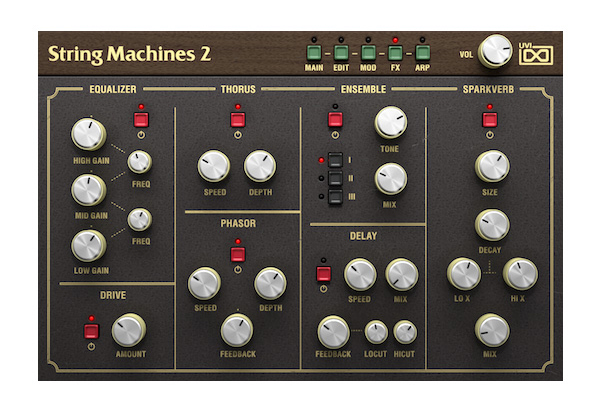Click the DRIVE section heading
This screenshot has height=418, width=600.
click(113, 295)
